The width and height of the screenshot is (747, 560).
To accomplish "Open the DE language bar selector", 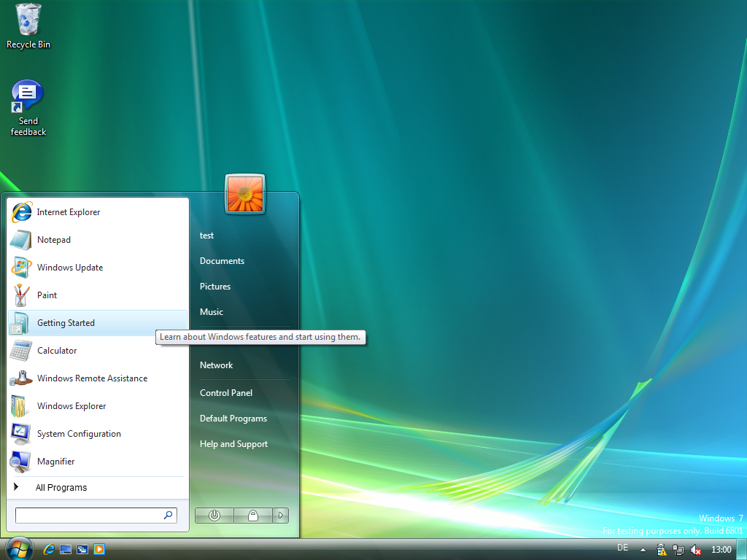I will [623, 548].
